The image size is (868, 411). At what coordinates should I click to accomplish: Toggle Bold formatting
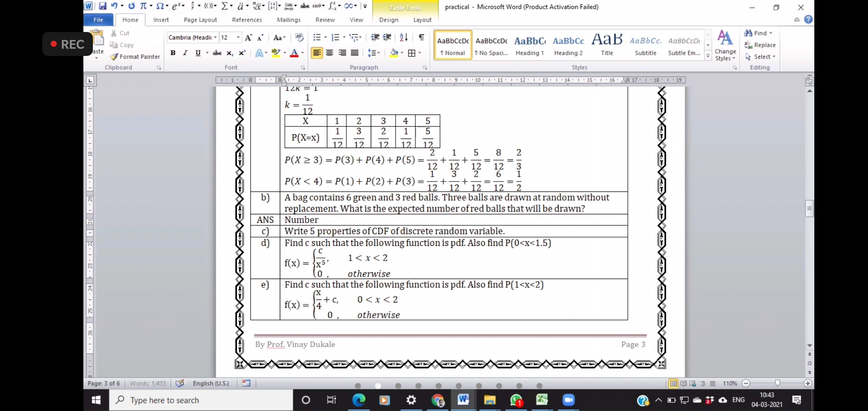[173, 53]
